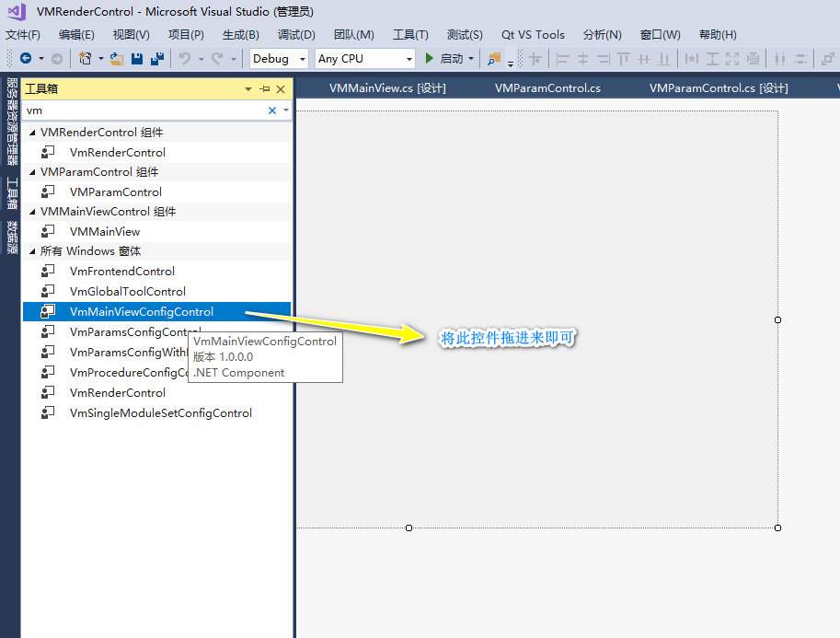Click the Redo arrow icon
Viewport: 840px width, 638px height.
[217, 58]
